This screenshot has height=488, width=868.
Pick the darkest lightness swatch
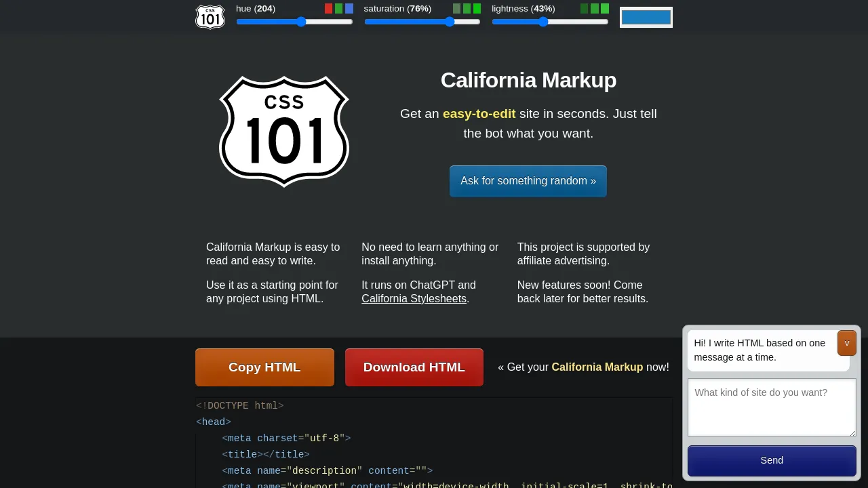pyautogui.click(x=585, y=9)
